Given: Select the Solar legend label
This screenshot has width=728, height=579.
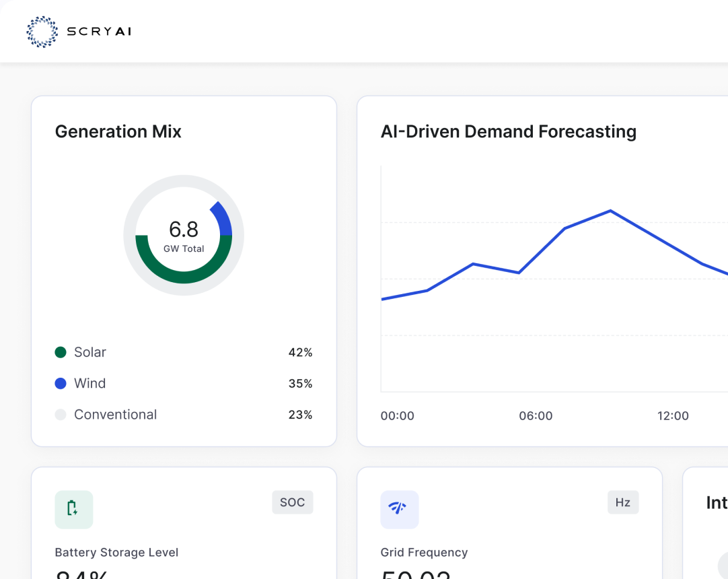Looking at the screenshot, I should (90, 352).
